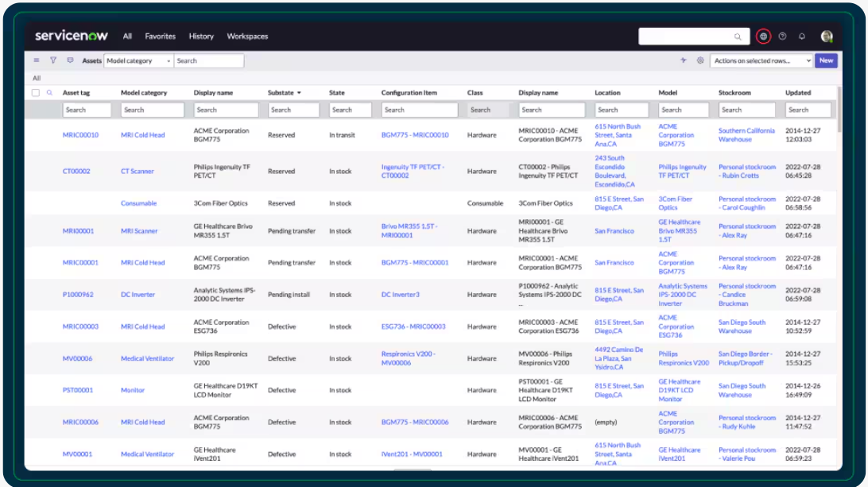Open ESG736 - MRIC00003 configuration item link

[x=413, y=327]
